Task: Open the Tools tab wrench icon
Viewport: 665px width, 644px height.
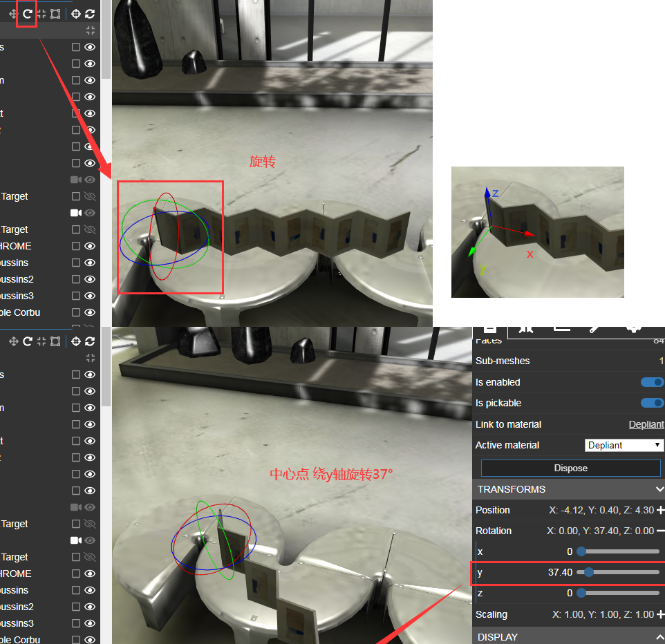Action: point(594,328)
